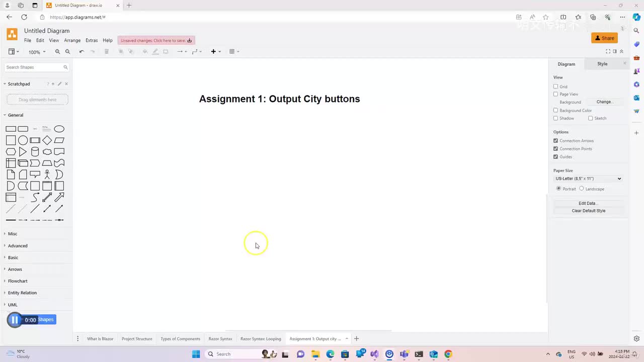Enable the Background Color checkbox
This screenshot has height=362, width=644.
tap(555, 110)
